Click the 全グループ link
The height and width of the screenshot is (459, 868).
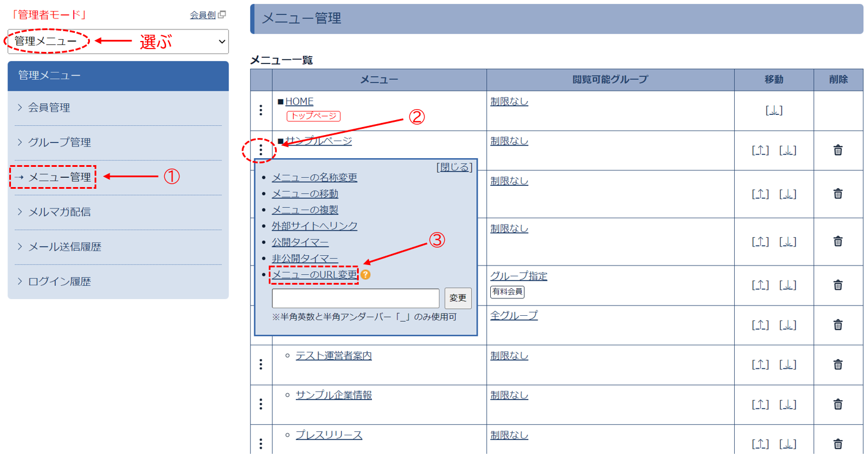tap(514, 315)
